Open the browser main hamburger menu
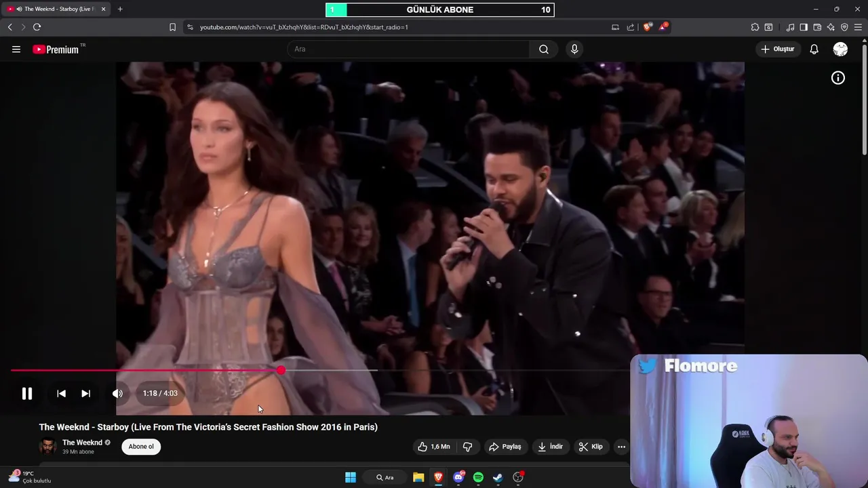The width and height of the screenshot is (868, 488). tap(859, 27)
